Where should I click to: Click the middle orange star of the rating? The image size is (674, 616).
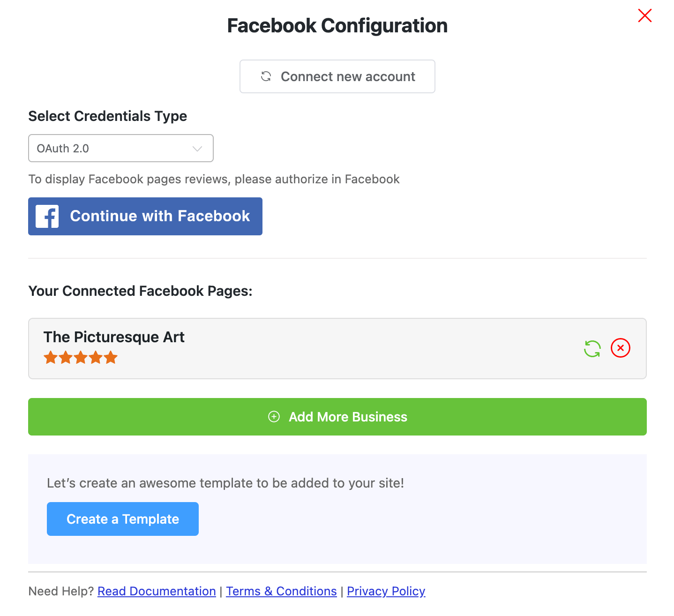[x=81, y=358]
